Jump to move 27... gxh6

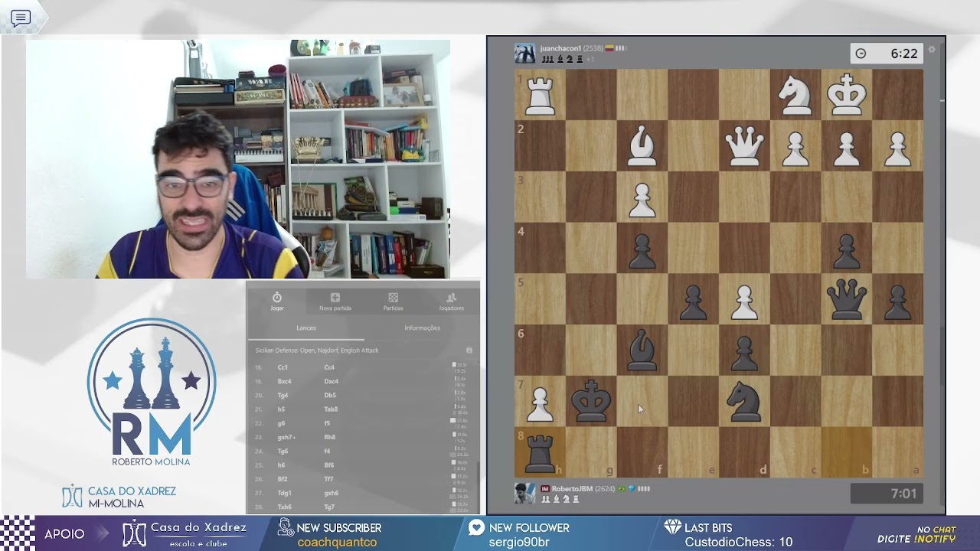tap(331, 493)
